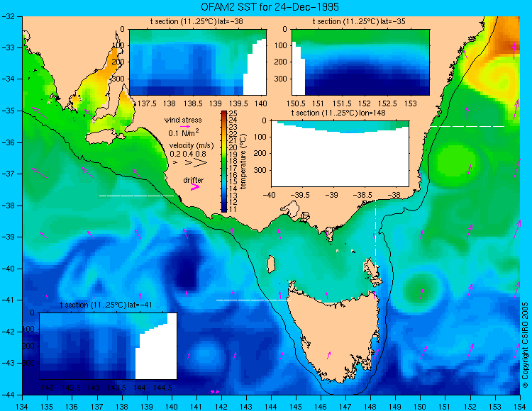Viewport: 532px width, 411px height.
Task: Click the 't section (11..25°C) lat=-41' heading
Action: click(x=106, y=305)
